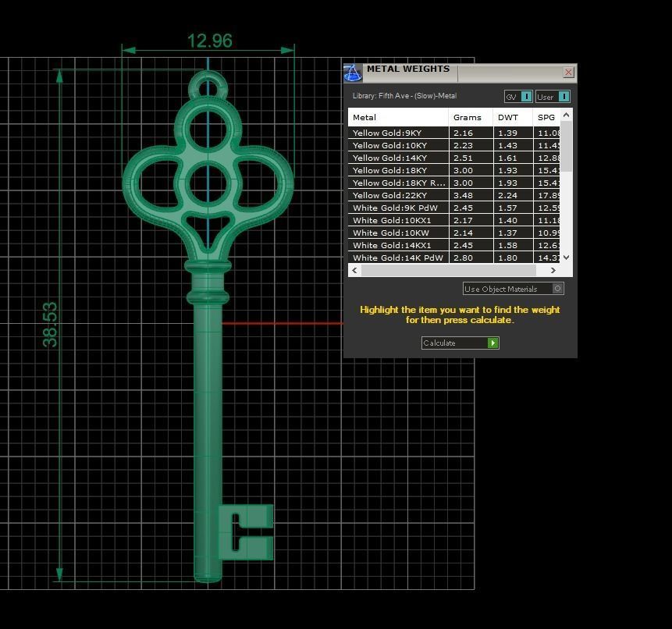Sort by the Metal column header
The height and width of the screenshot is (629, 672).
click(x=398, y=117)
